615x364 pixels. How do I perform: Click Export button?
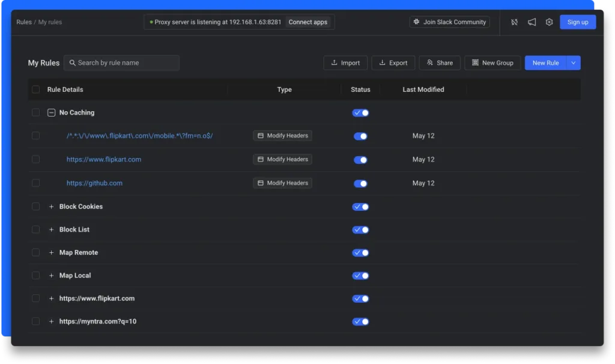coord(393,62)
